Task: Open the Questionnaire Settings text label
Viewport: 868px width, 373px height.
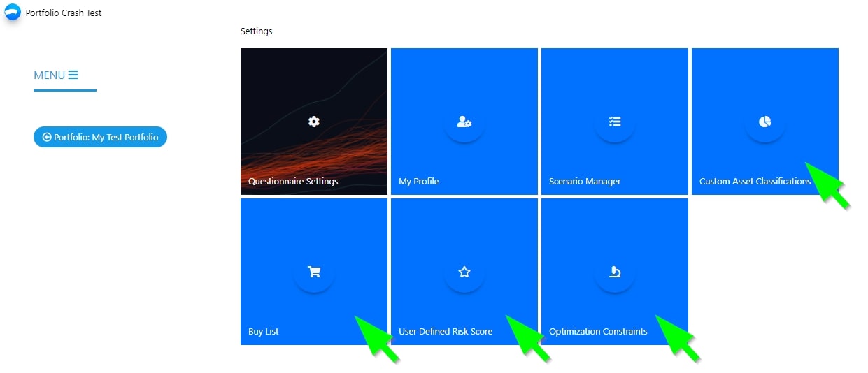Action: (x=293, y=182)
